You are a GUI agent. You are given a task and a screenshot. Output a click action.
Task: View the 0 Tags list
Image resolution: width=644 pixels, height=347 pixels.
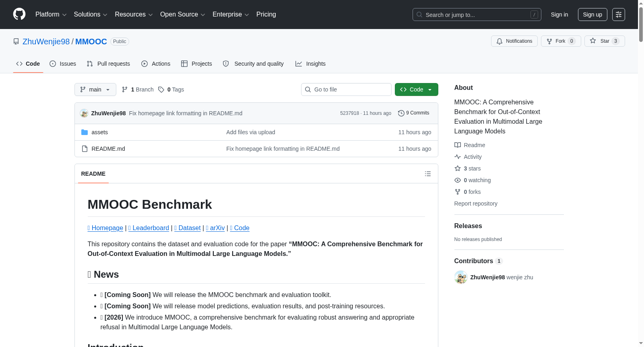pyautogui.click(x=171, y=89)
